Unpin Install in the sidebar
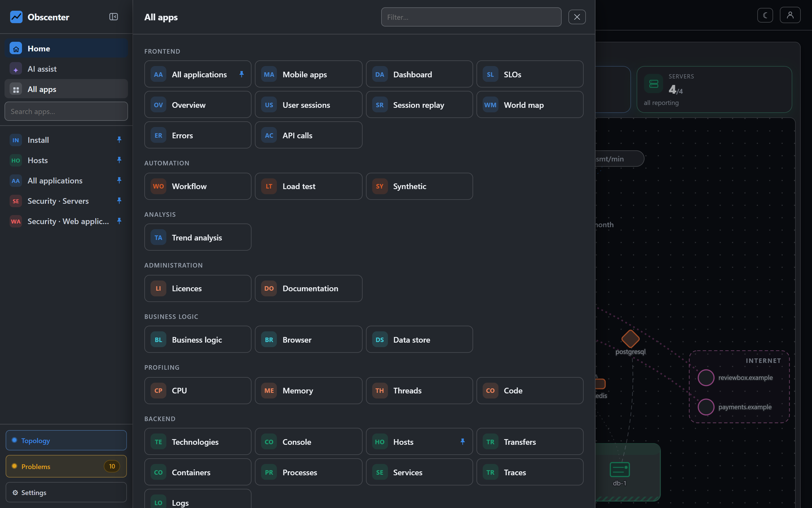This screenshot has width=812, height=508. [x=119, y=139]
